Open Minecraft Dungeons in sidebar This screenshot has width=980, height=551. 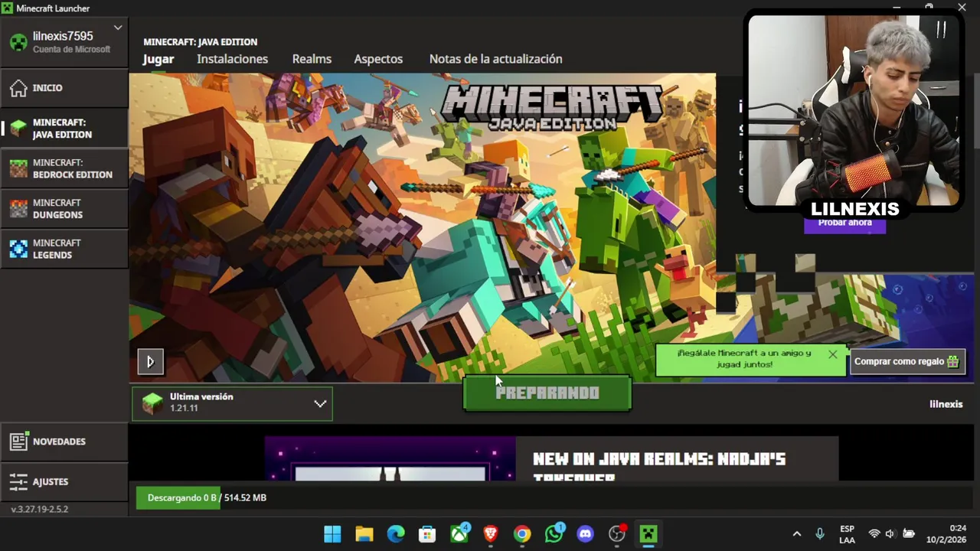(64, 209)
